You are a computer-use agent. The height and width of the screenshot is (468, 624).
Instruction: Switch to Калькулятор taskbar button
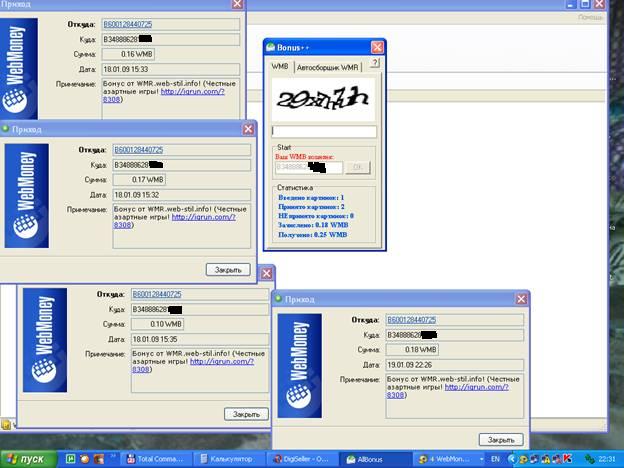[228, 459]
